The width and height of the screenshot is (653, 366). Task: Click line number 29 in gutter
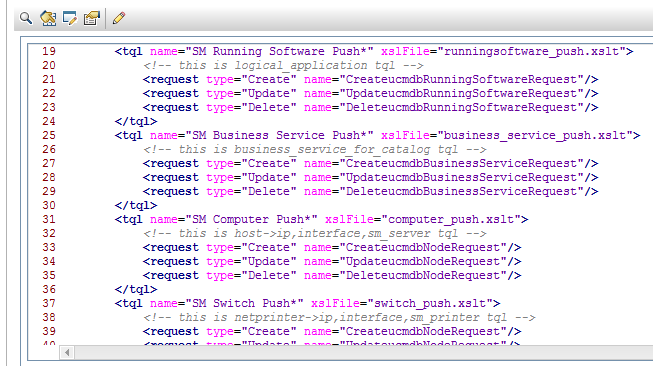click(x=49, y=192)
